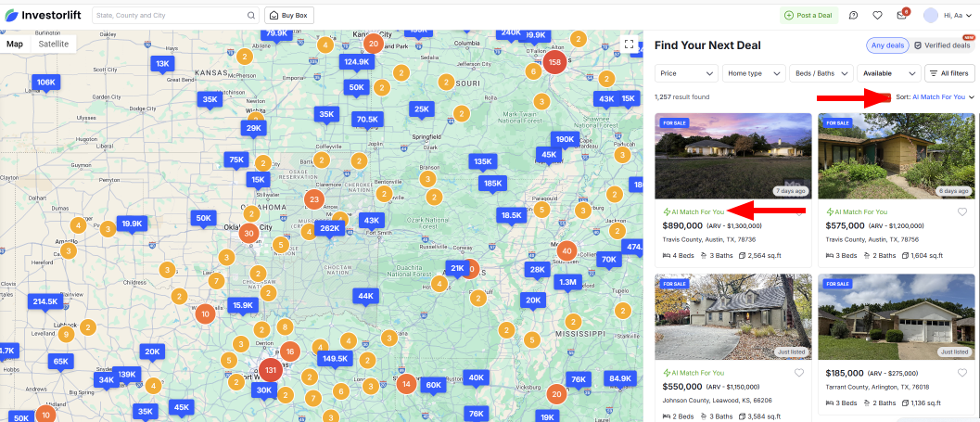Open the $575,000 Austin listing photo
Image resolution: width=980 pixels, height=422 pixels.
897,157
